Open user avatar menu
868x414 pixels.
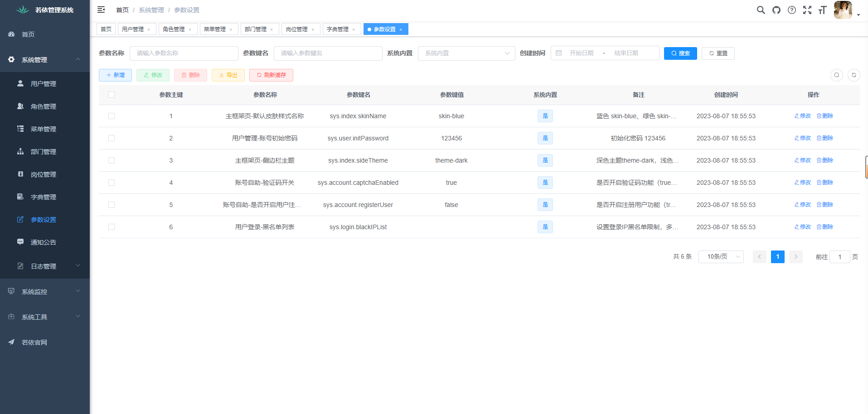click(x=843, y=10)
